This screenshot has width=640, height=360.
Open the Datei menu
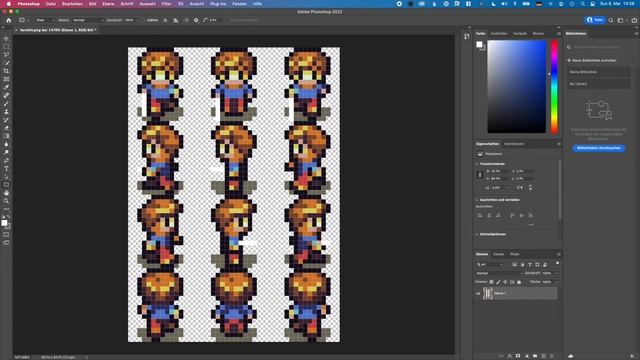(x=51, y=4)
